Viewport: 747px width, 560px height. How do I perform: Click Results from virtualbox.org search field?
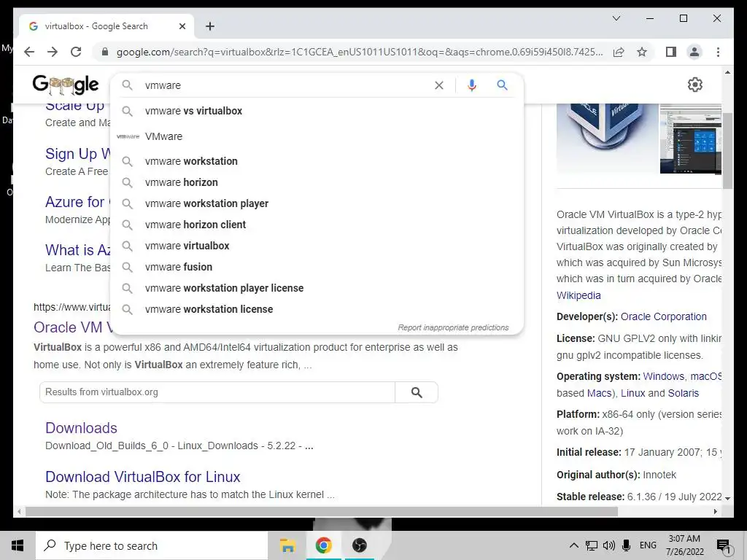[x=217, y=392]
